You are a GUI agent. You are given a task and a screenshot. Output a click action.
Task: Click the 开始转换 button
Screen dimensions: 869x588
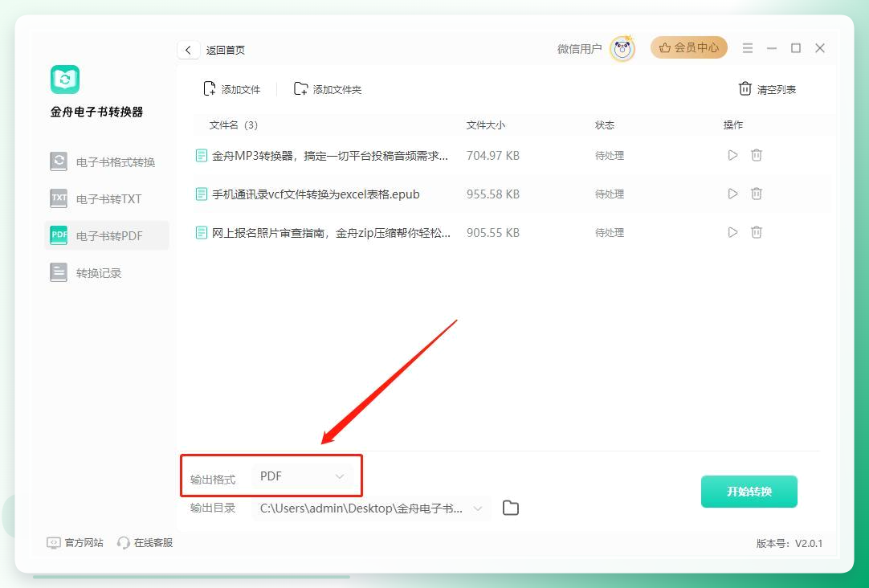coord(749,492)
